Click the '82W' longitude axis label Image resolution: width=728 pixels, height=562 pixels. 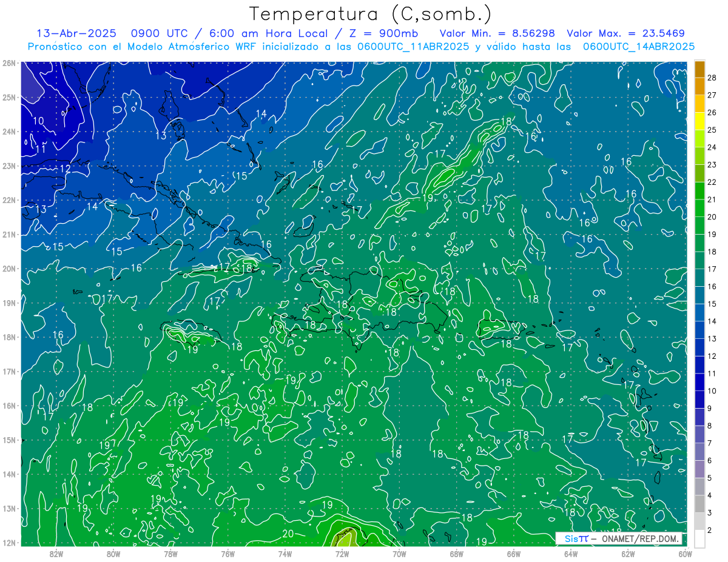pyautogui.click(x=56, y=554)
